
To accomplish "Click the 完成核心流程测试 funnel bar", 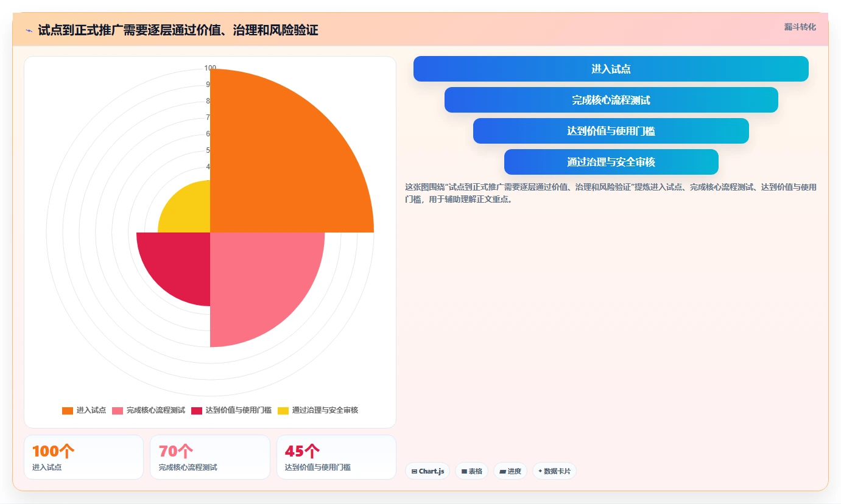I will click(611, 100).
